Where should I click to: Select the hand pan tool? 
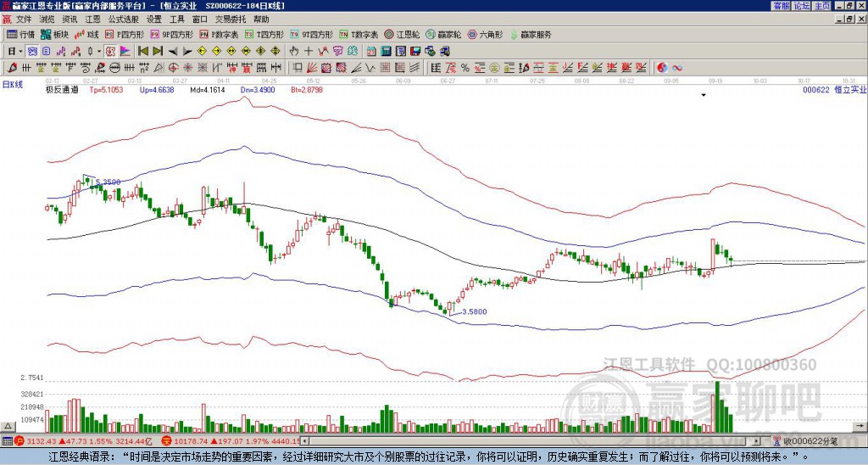tap(294, 51)
